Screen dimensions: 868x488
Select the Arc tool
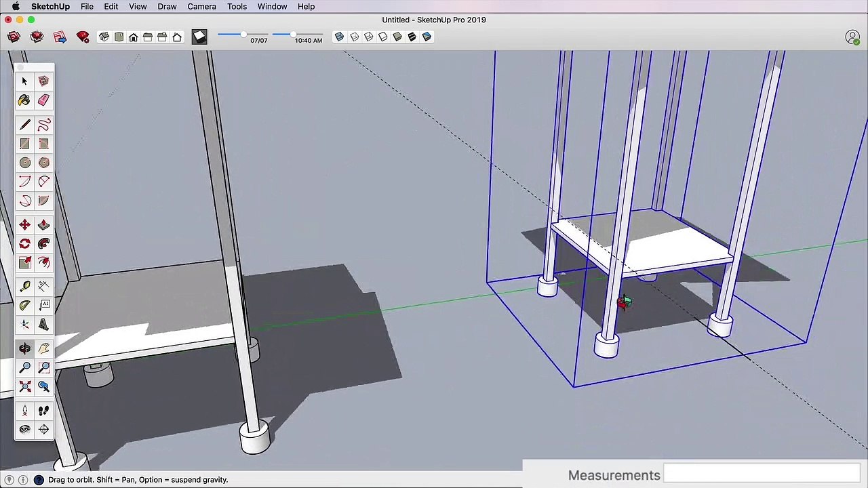click(x=24, y=182)
